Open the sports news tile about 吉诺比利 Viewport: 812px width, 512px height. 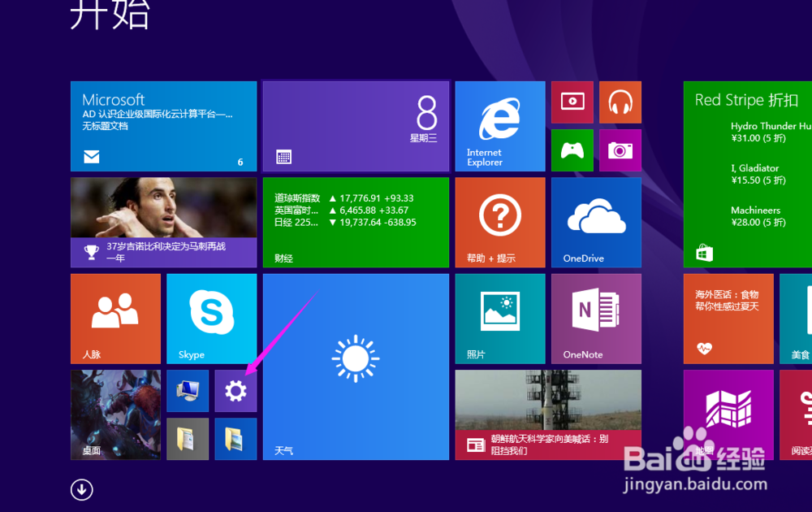[164, 223]
